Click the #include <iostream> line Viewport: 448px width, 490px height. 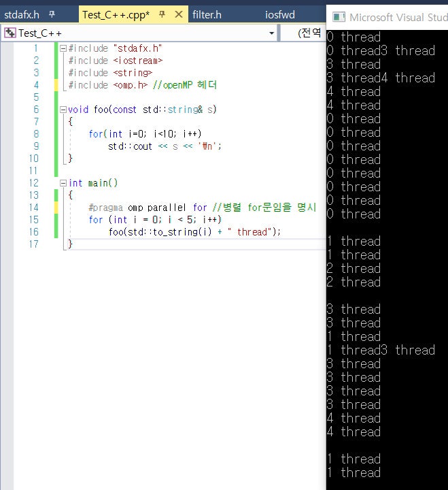coord(116,61)
